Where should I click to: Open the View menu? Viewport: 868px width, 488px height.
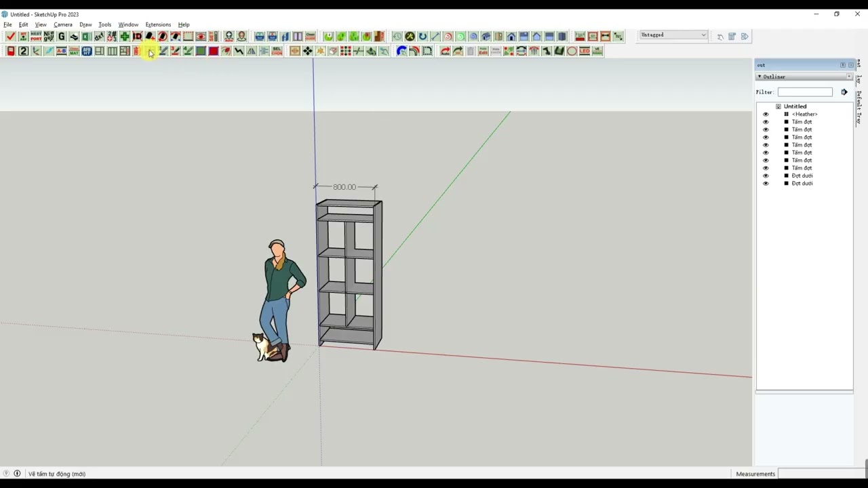41,24
